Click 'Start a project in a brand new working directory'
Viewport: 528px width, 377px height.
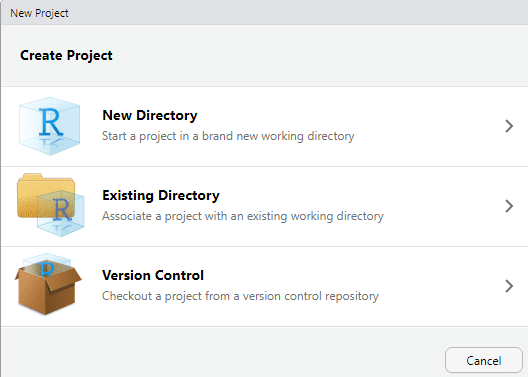(228, 136)
